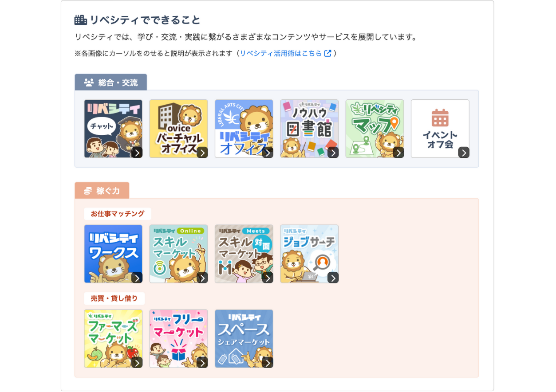The image size is (556, 392).
Task: Click the イベント オフ会 calendar tile
Action: 440,129
